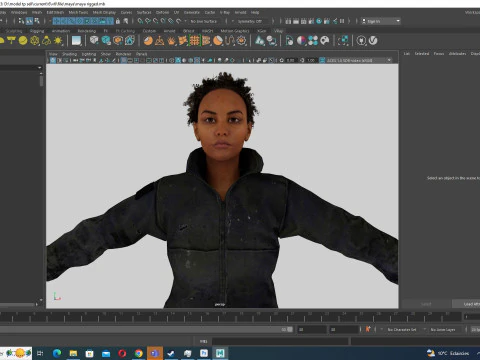The image size is (480, 360).
Task: Click the yellow sphere light shelf icon
Action: [23, 41]
